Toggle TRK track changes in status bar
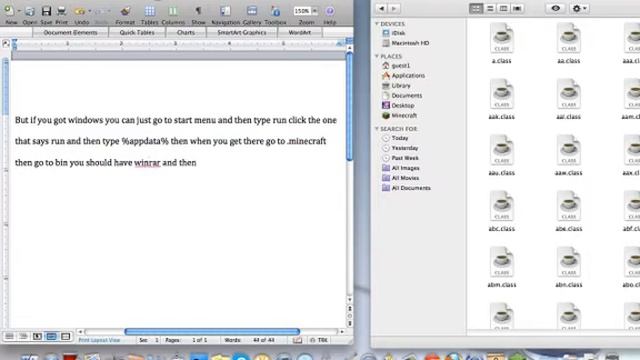The width and height of the screenshot is (640, 360). coord(319,340)
